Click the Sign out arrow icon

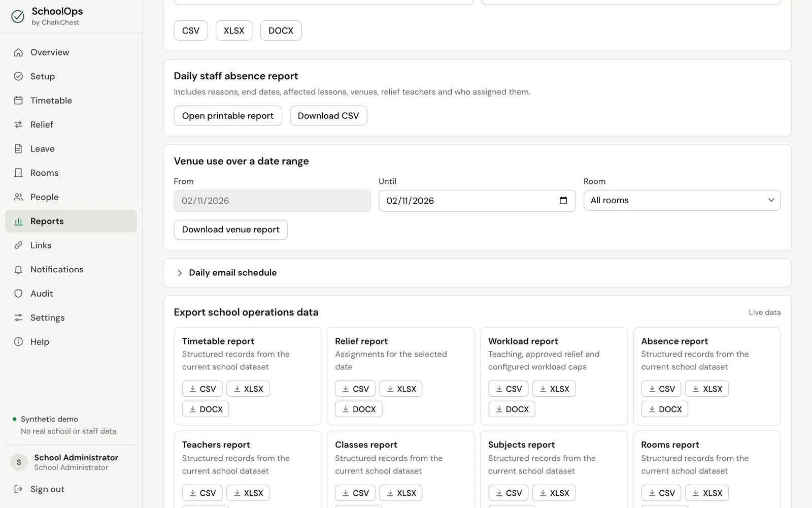pos(18,489)
